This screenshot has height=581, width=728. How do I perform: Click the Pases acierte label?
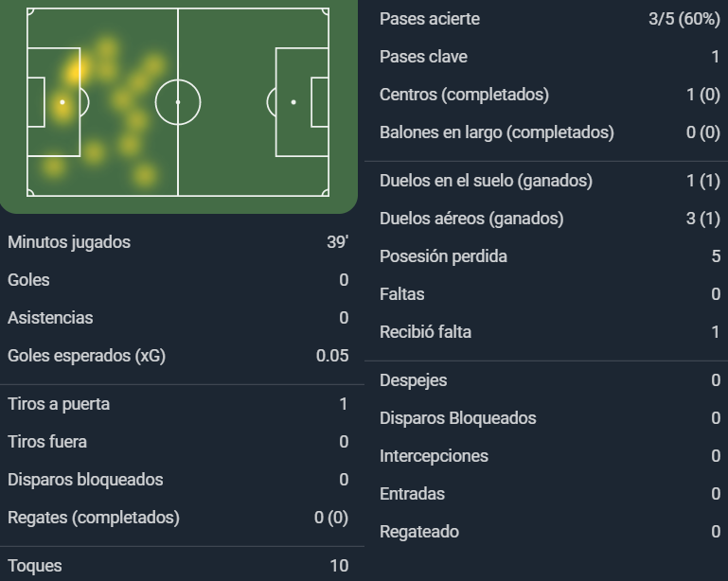(430, 19)
